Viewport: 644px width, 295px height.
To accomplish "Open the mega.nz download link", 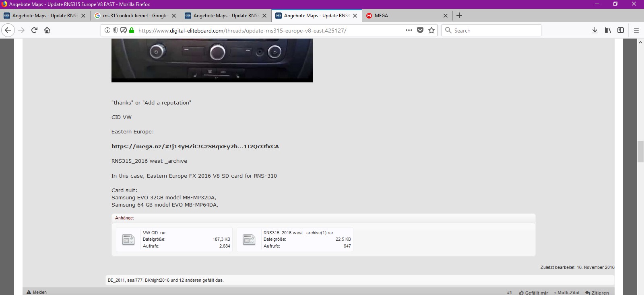I will [195, 146].
